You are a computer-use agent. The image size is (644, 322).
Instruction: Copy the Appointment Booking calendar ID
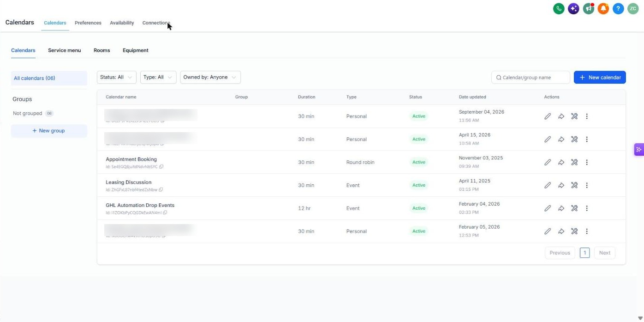[x=161, y=167]
